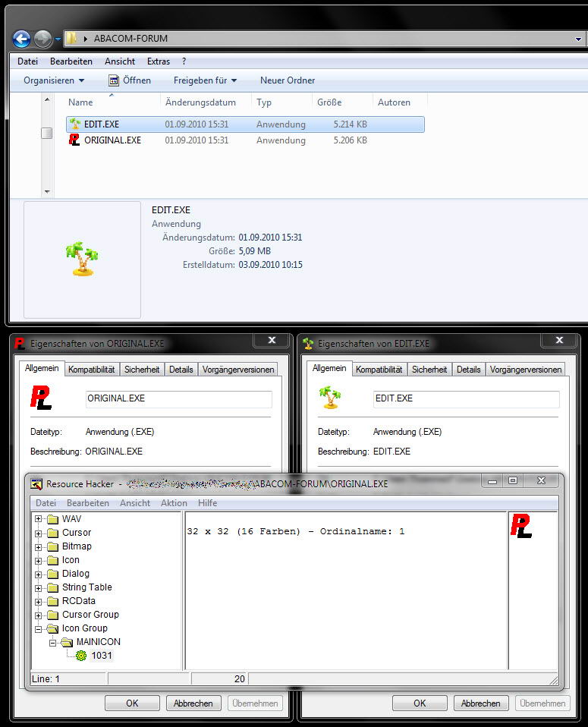Click the Explorer forward arrow button
This screenshot has height=727, width=588.
tap(42, 39)
